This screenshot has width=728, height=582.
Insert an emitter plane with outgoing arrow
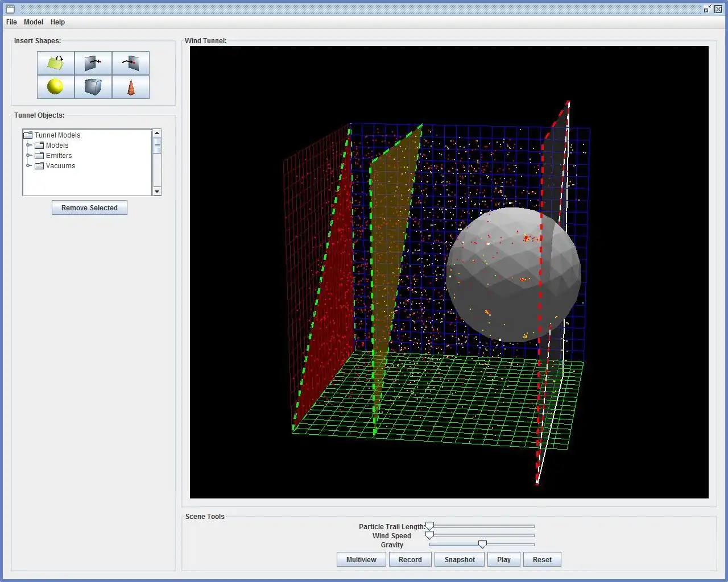93,63
